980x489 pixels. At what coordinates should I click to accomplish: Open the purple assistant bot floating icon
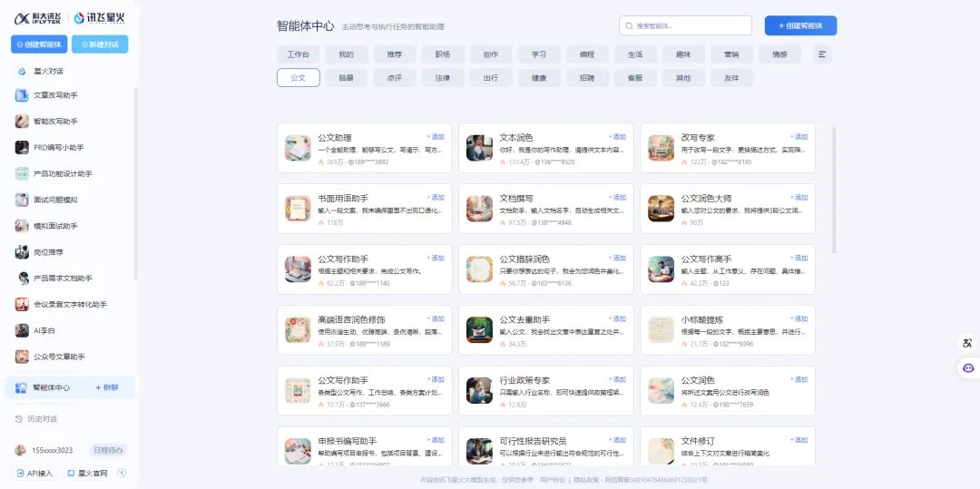[x=968, y=368]
